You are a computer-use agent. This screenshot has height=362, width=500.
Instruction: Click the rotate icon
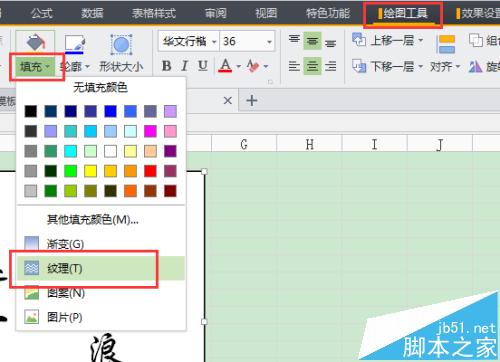click(476, 66)
